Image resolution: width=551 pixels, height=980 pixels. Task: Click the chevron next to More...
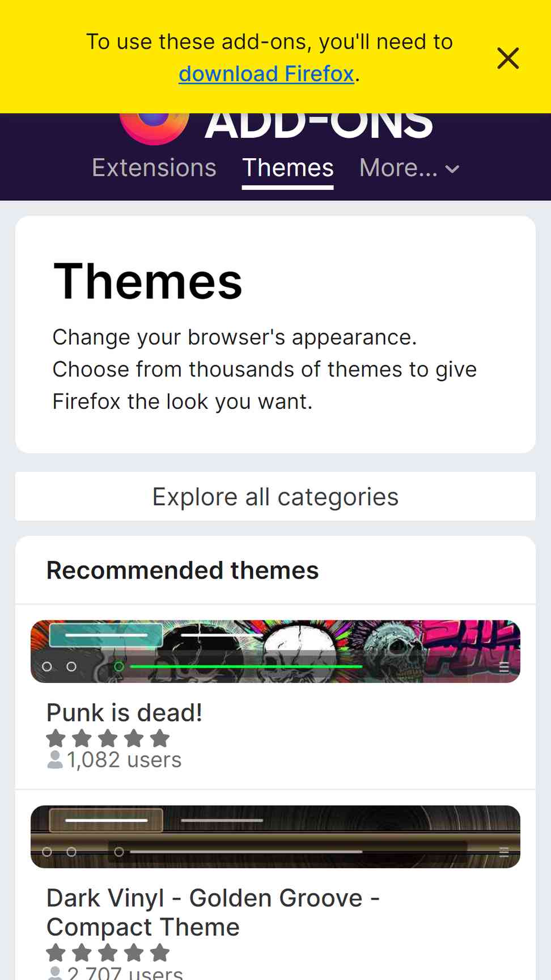click(452, 169)
